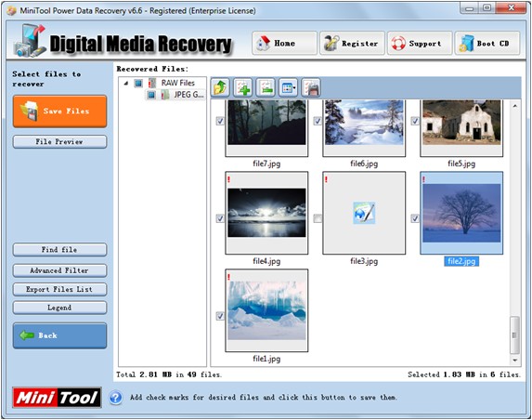
Task: Go Back using the blue Back button
Action: click(x=59, y=335)
